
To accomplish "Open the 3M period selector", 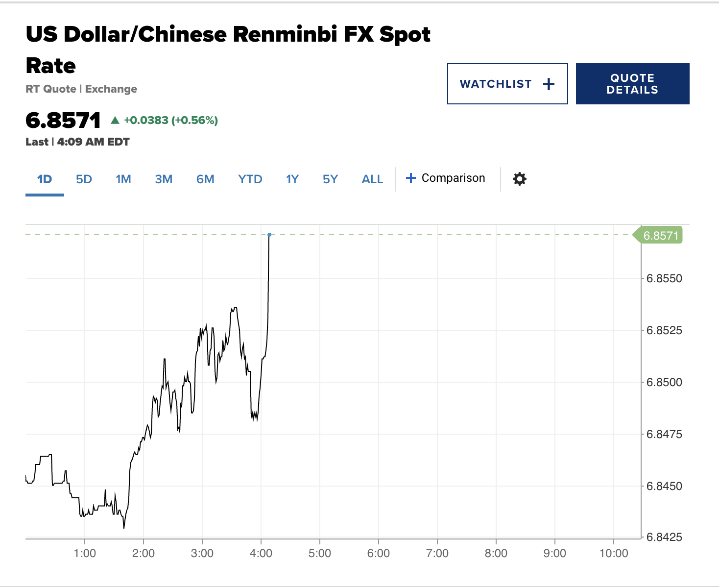I will point(164,179).
